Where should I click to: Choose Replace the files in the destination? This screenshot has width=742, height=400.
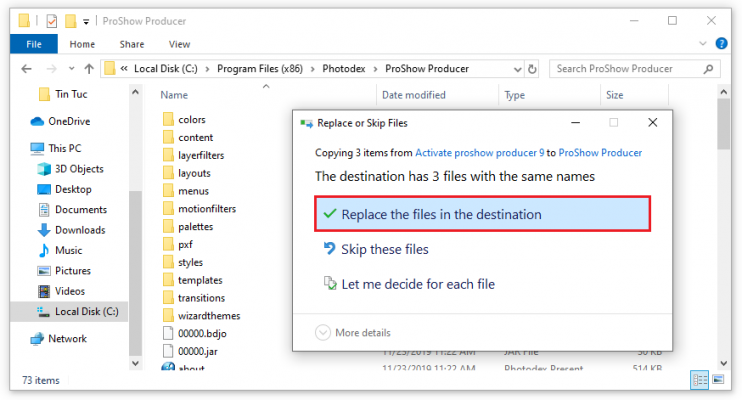pyautogui.click(x=440, y=214)
